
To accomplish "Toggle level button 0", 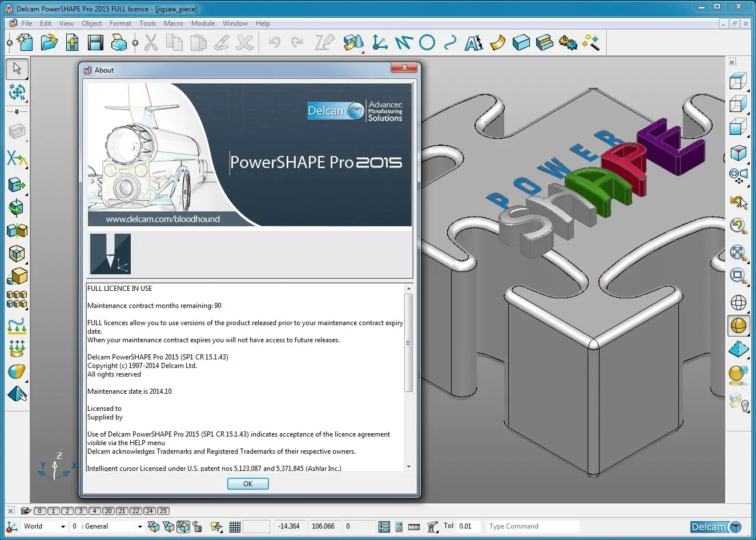I will tap(40, 511).
